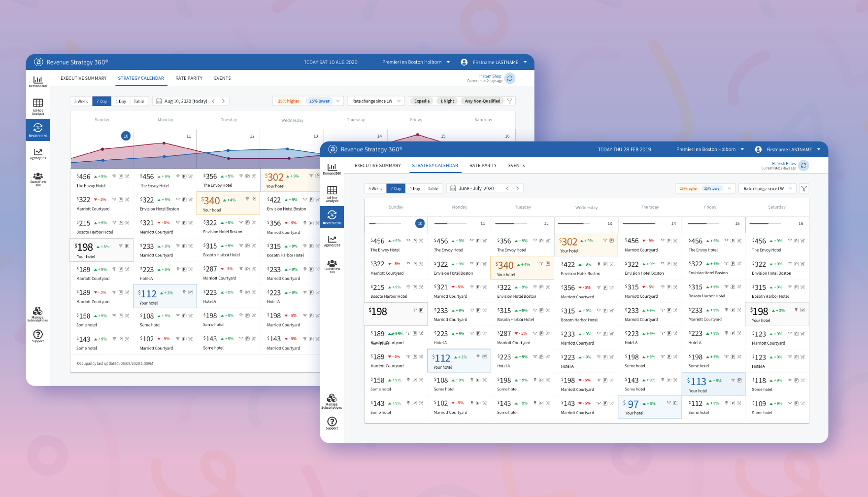The width and height of the screenshot is (868, 497).
Task: Go to previous period before June - July 2020
Action: click(507, 188)
